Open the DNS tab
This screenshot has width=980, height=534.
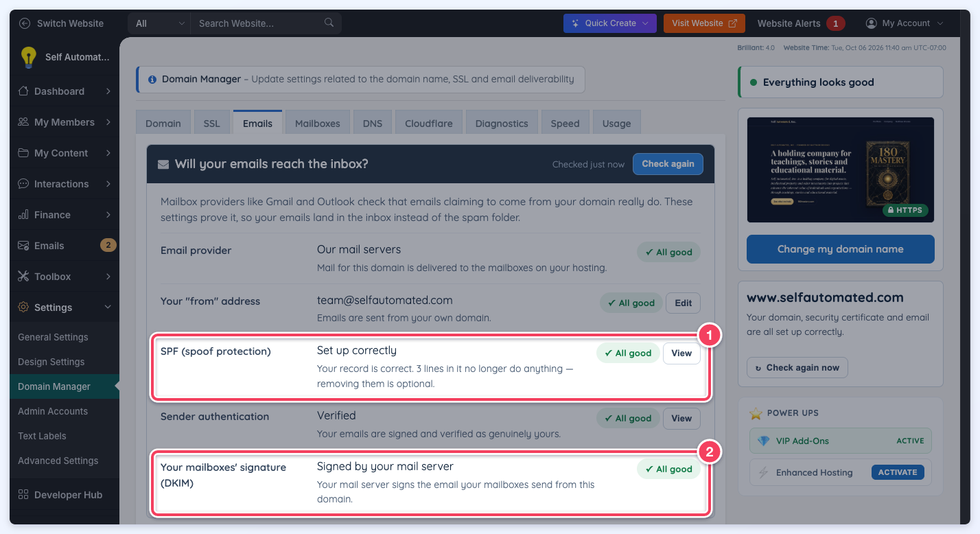373,124
